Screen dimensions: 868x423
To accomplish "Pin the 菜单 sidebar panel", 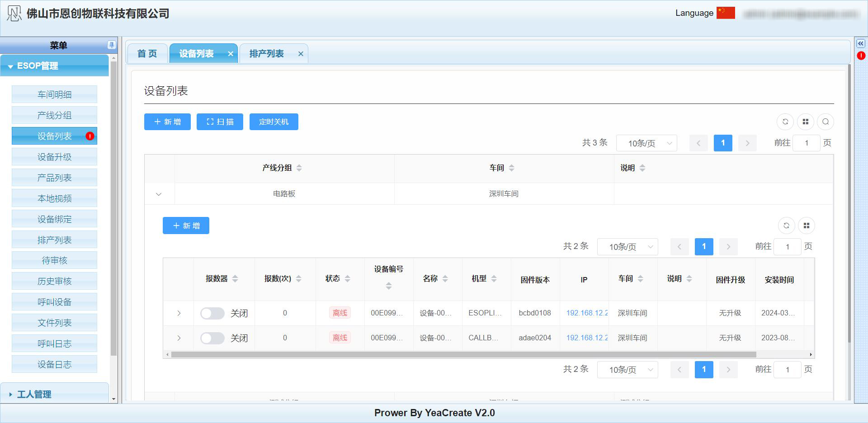I will tap(111, 45).
